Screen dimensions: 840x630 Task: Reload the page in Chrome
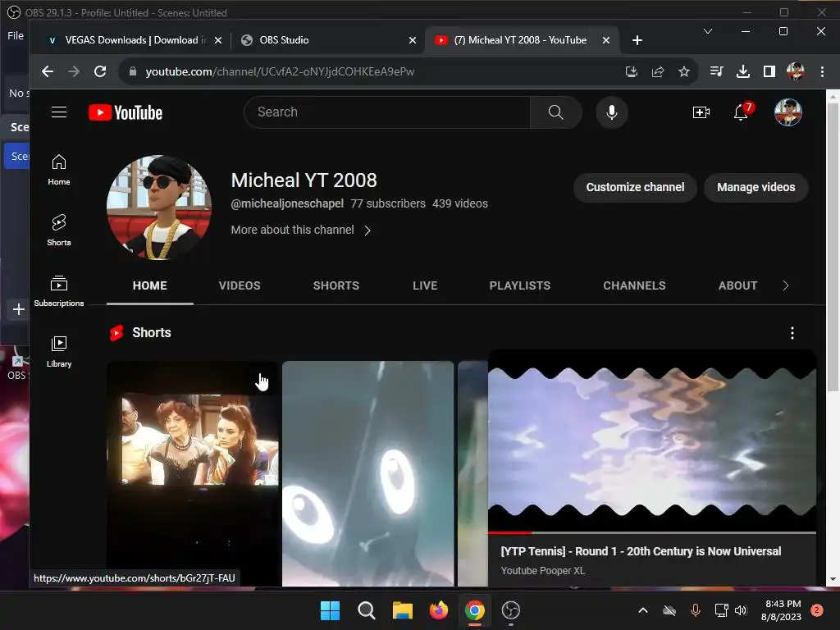coord(100,71)
